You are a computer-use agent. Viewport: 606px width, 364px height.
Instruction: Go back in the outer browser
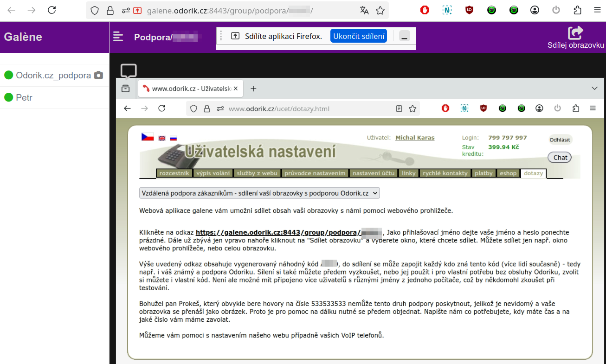[12, 10]
